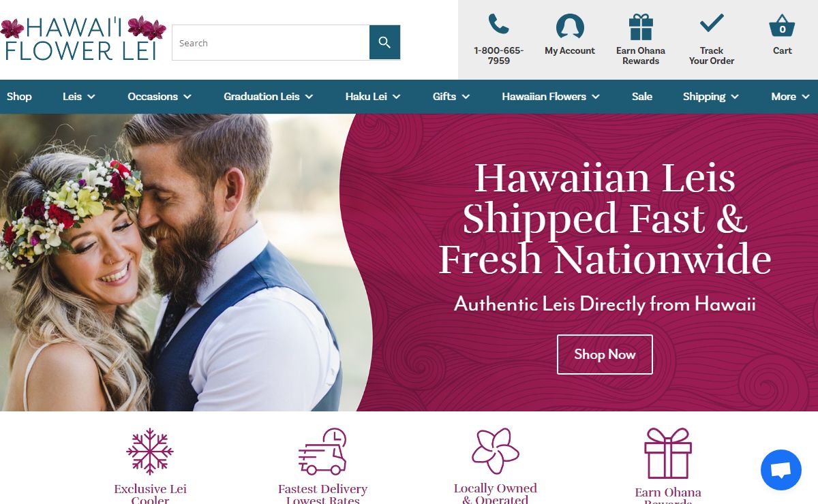The width and height of the screenshot is (818, 504).
Task: Click the Hawai'i Flower Lei logo
Action: tap(83, 38)
